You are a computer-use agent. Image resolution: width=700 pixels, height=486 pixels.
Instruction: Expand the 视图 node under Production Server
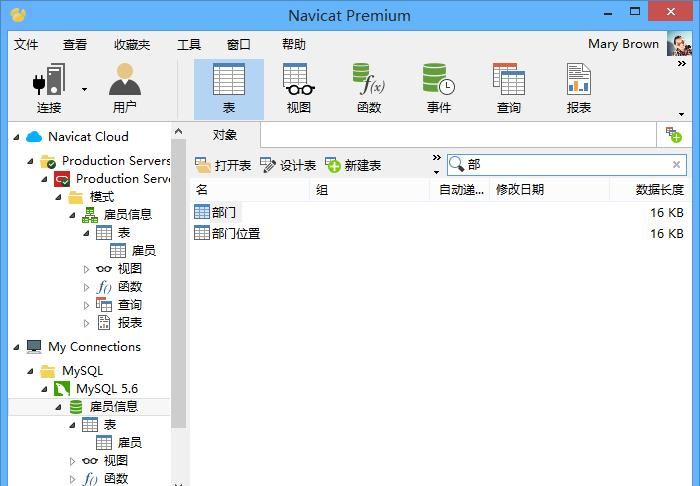[x=87, y=269]
